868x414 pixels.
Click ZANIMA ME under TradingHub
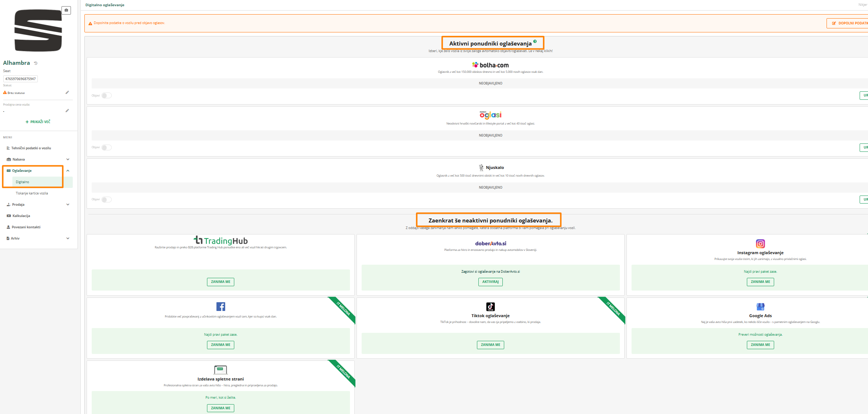click(220, 282)
